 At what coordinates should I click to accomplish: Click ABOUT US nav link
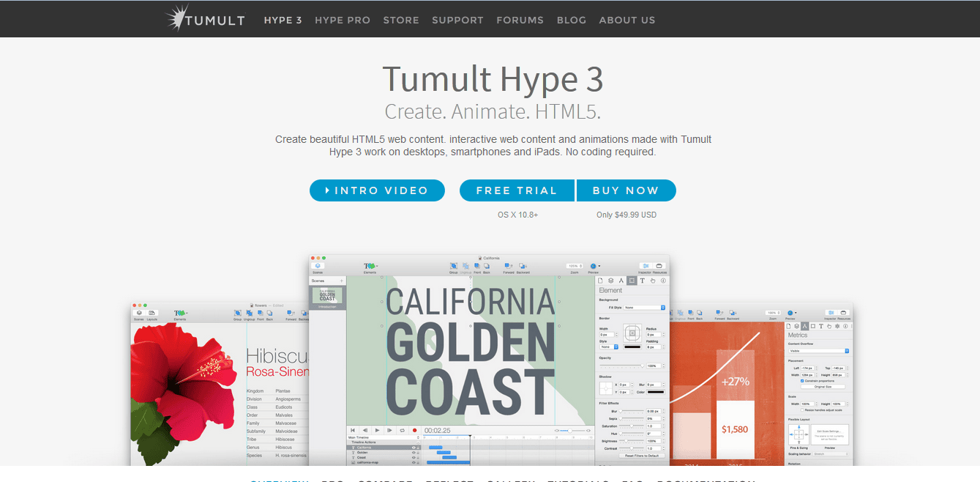pos(627,20)
